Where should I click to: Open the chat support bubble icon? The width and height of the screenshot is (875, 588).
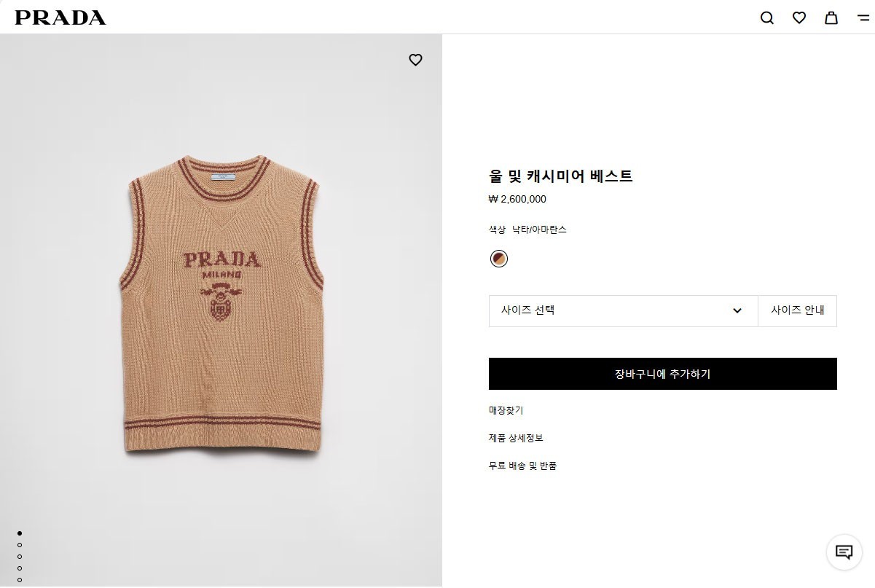[x=844, y=552]
